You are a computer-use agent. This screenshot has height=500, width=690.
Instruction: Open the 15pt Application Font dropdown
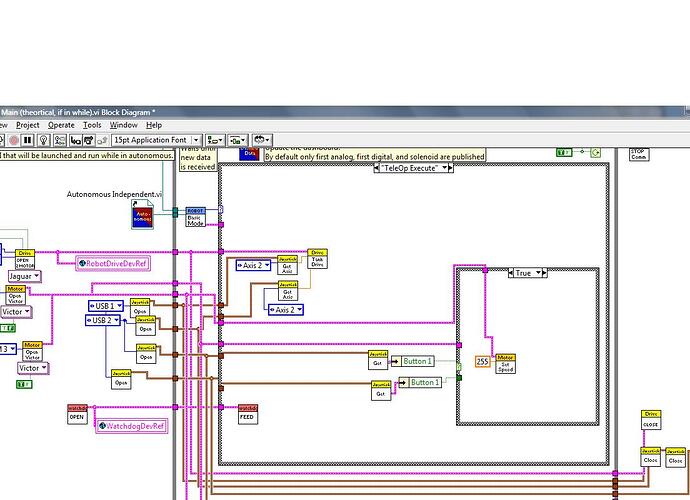coord(157,140)
